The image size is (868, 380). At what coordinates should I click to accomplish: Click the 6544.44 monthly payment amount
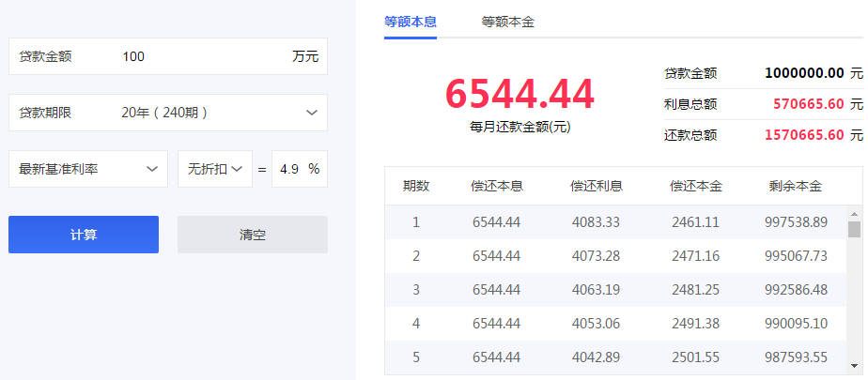point(519,95)
